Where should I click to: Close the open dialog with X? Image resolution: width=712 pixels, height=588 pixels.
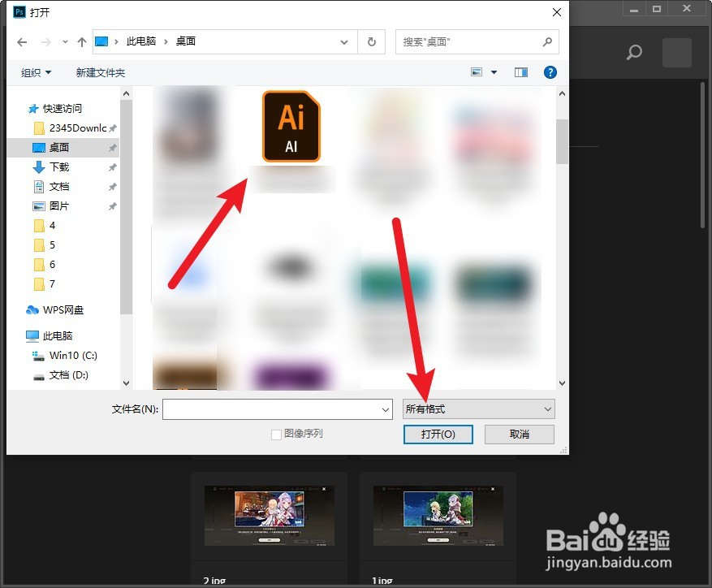[x=557, y=12]
